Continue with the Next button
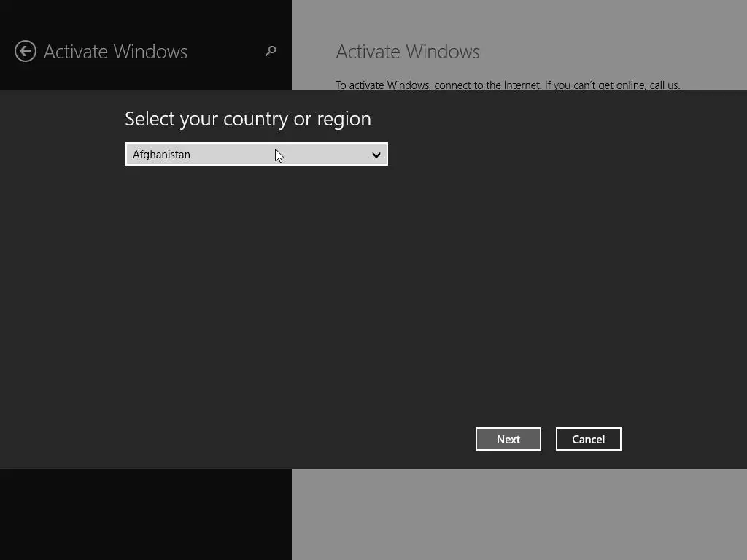Image resolution: width=747 pixels, height=560 pixels. point(508,439)
